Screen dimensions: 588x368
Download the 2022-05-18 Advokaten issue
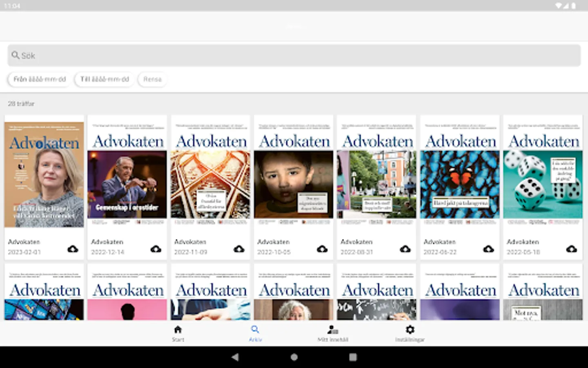pos(572,249)
